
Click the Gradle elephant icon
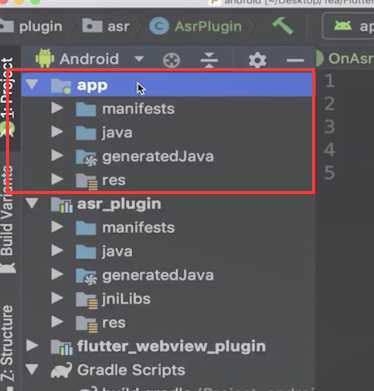pyautogui.click(x=61, y=370)
